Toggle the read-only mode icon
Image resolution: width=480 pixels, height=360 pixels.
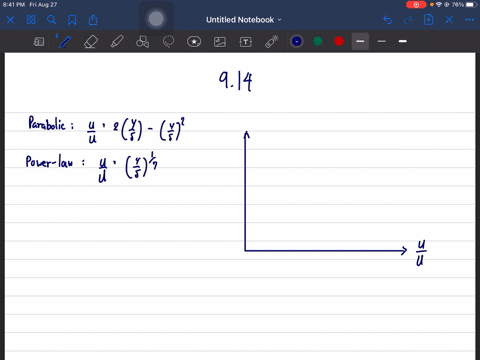[x=39, y=42]
